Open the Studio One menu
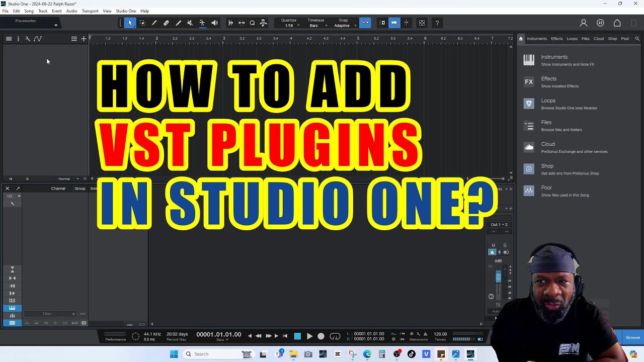 point(126,11)
